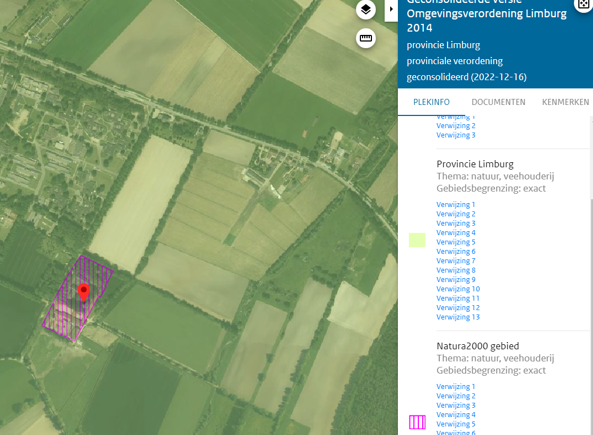Open the map layers button
Viewport: 593px width, 435px height.
[366, 9]
